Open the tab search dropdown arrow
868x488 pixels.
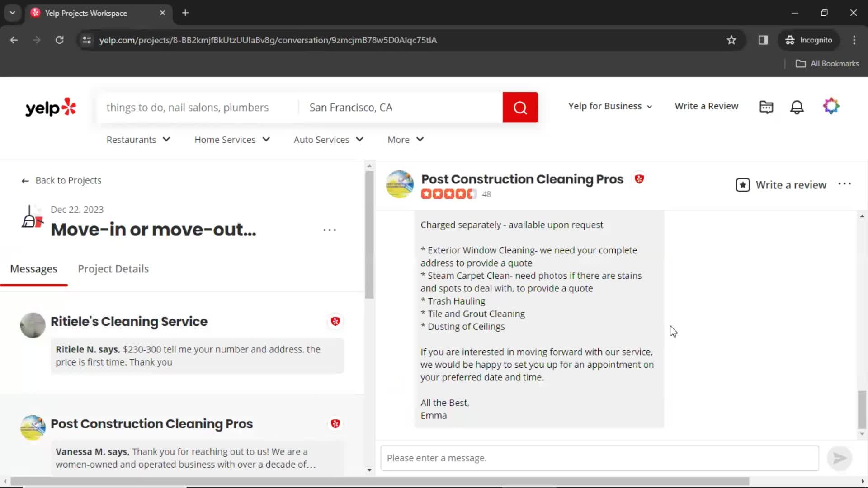tap(13, 13)
